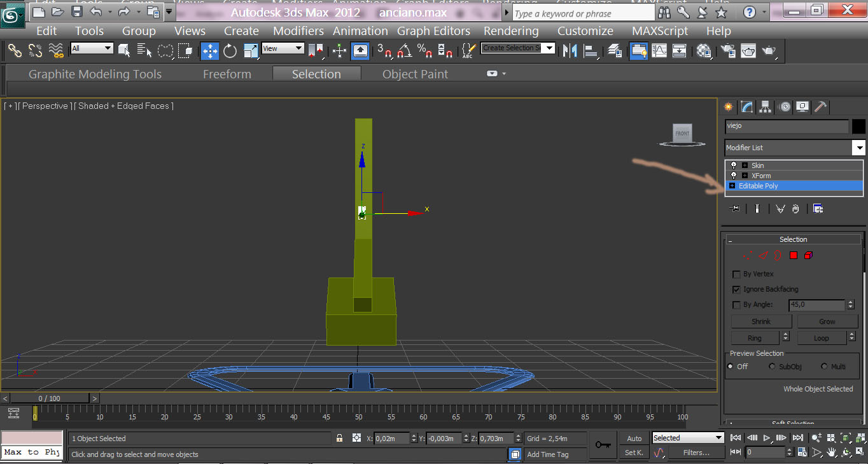Activate the Select and Move tool

pyautogui.click(x=209, y=51)
